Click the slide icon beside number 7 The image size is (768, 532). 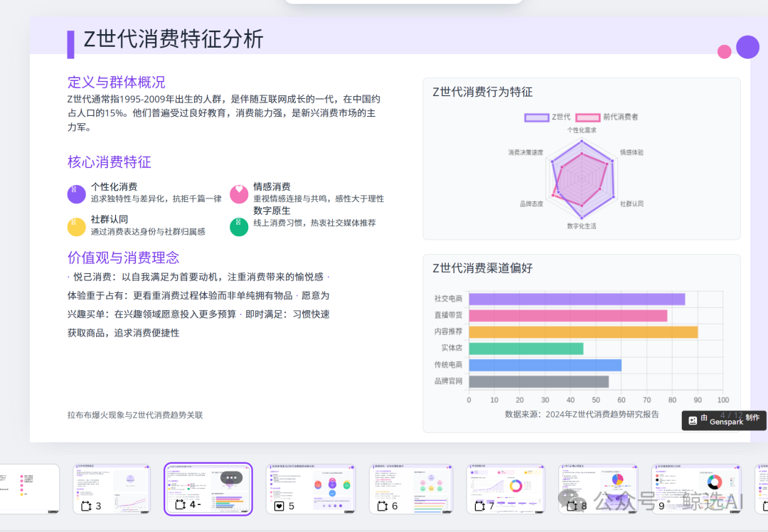point(479,506)
